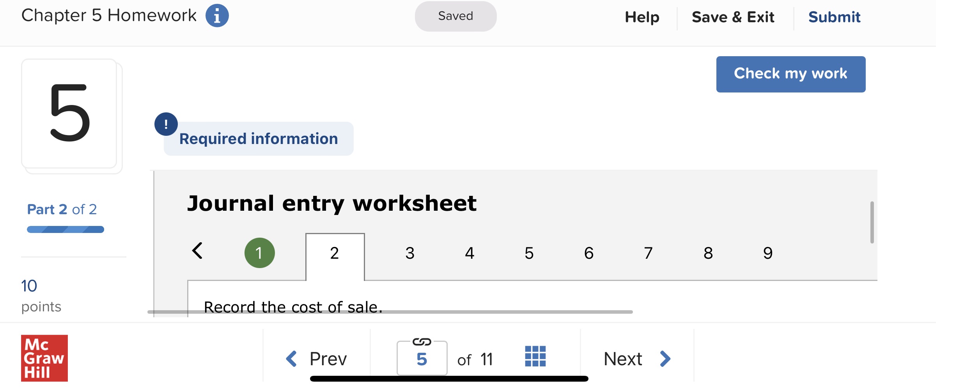The height and width of the screenshot is (391, 980).
Task: Click the left chevron in worksheet navigation
Action: click(x=198, y=252)
